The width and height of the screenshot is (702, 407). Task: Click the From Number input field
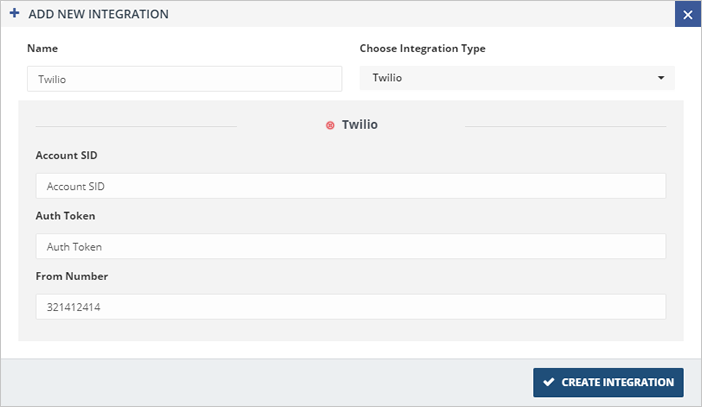[x=350, y=307]
